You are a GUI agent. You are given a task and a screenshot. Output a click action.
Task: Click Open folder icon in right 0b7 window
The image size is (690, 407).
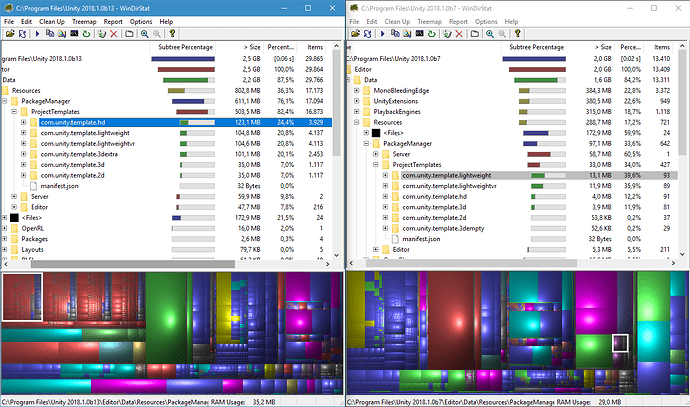(356, 33)
